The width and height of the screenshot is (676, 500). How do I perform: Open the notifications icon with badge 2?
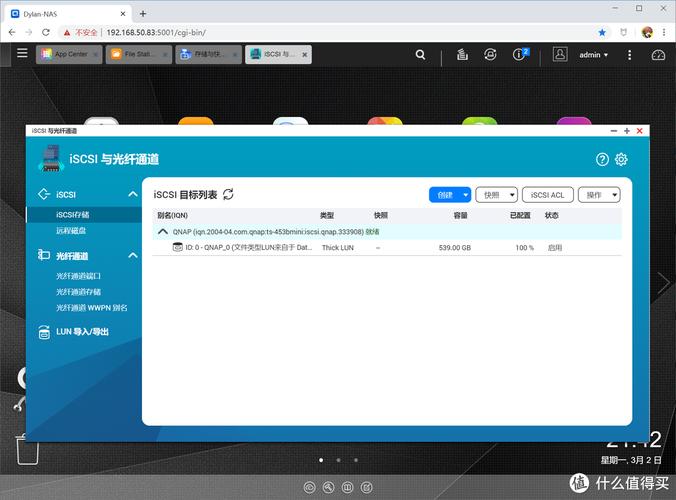click(x=520, y=54)
